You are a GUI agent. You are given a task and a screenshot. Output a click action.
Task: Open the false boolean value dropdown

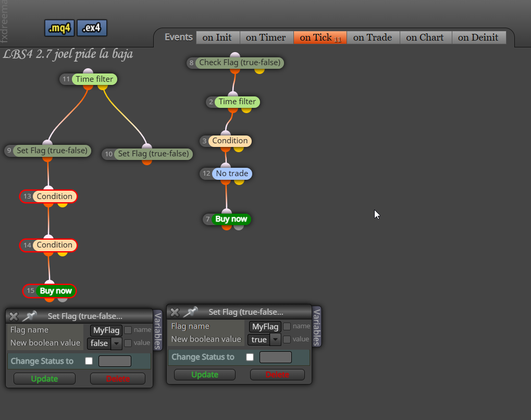coord(105,343)
